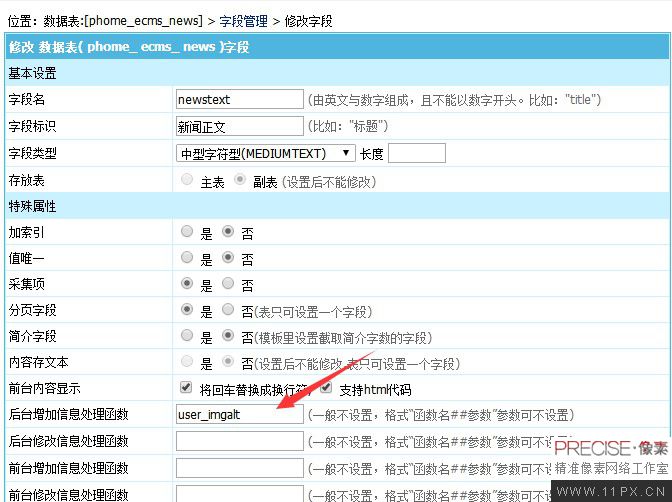Select 是 for 分页字段
The image size is (672, 502).
coord(187,310)
